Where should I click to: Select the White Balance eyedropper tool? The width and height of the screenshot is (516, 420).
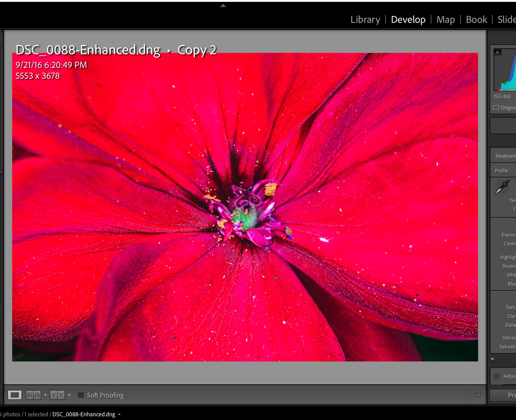coord(502,187)
